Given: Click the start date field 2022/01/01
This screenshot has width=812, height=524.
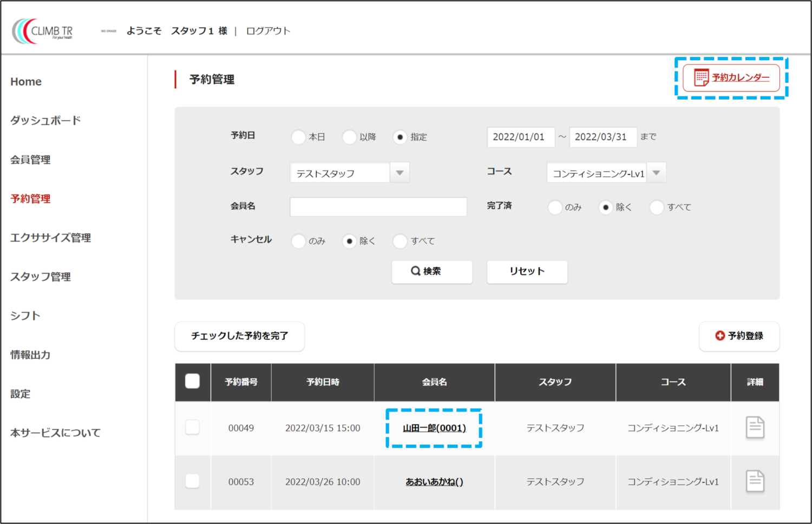Looking at the screenshot, I should coord(520,137).
